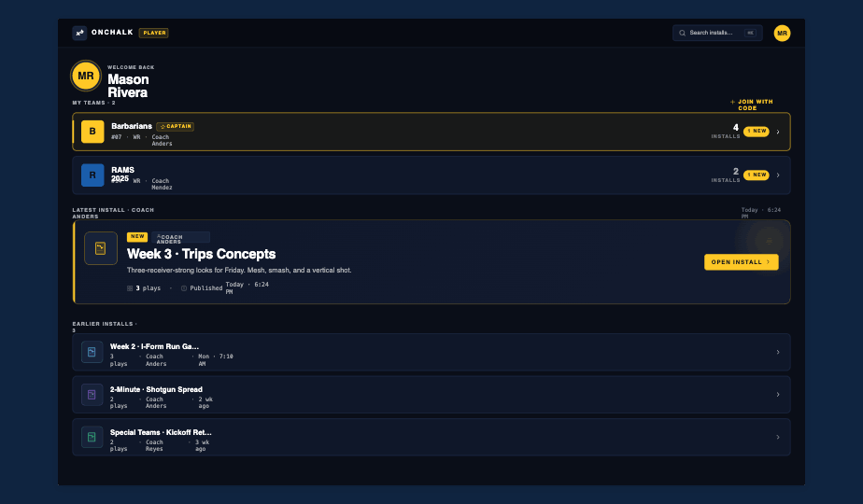Click the 2-Minute Shotgun Spread purple icon
Image resolution: width=863 pixels, height=504 pixels.
pyautogui.click(x=92, y=395)
